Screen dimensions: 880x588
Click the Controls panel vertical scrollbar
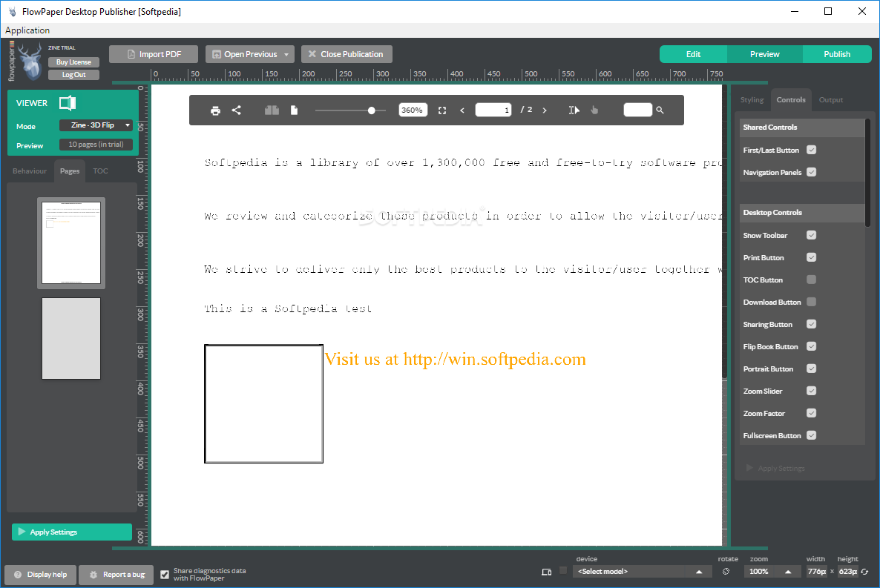pyautogui.click(x=867, y=173)
